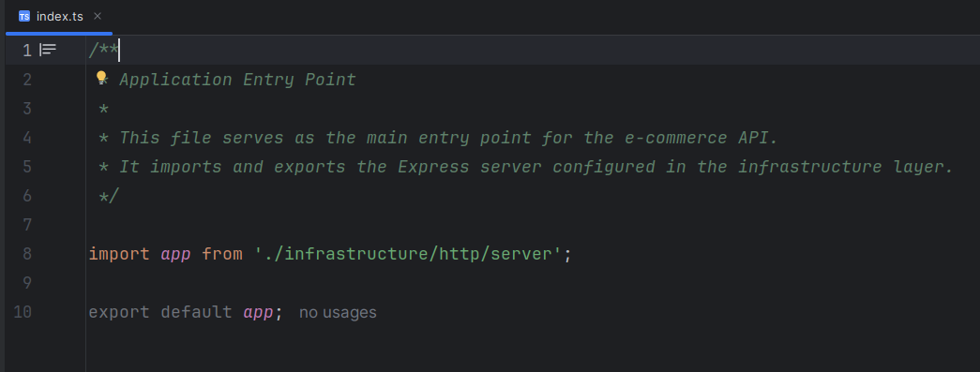Click the TS file icon on index.ts tab
This screenshot has width=980, height=372.
[24, 16]
